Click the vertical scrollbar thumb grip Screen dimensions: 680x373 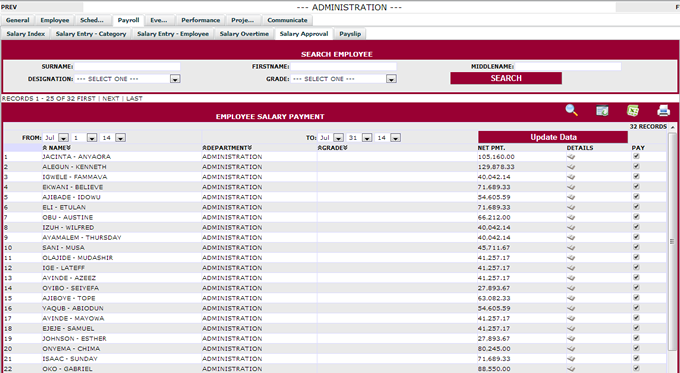point(673,242)
